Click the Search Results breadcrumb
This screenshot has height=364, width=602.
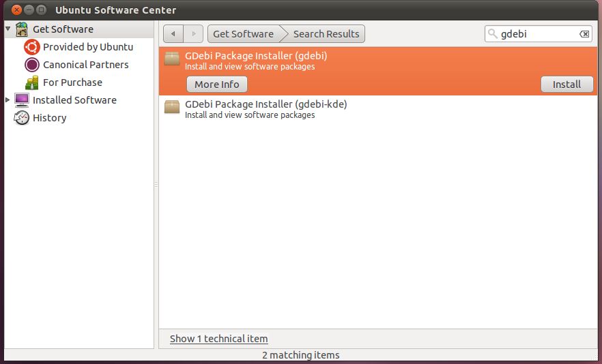[x=326, y=34]
